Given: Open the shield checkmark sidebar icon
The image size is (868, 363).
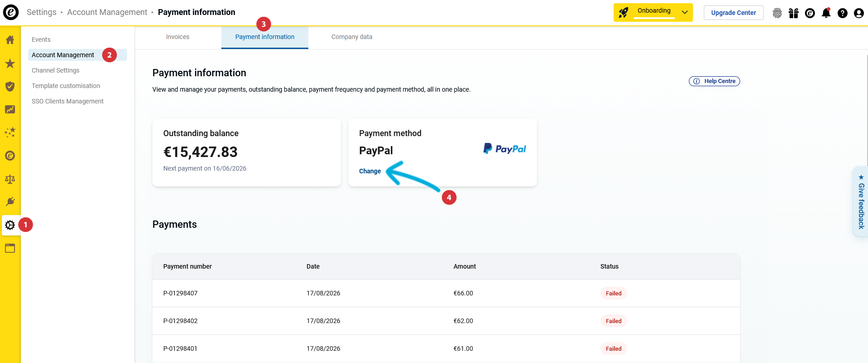Looking at the screenshot, I should [10, 86].
